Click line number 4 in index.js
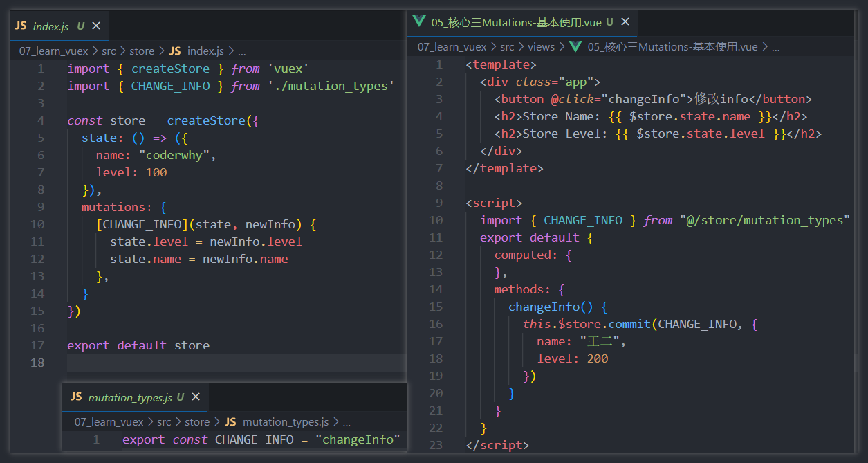Screen dimensions: 868x463 41,120
